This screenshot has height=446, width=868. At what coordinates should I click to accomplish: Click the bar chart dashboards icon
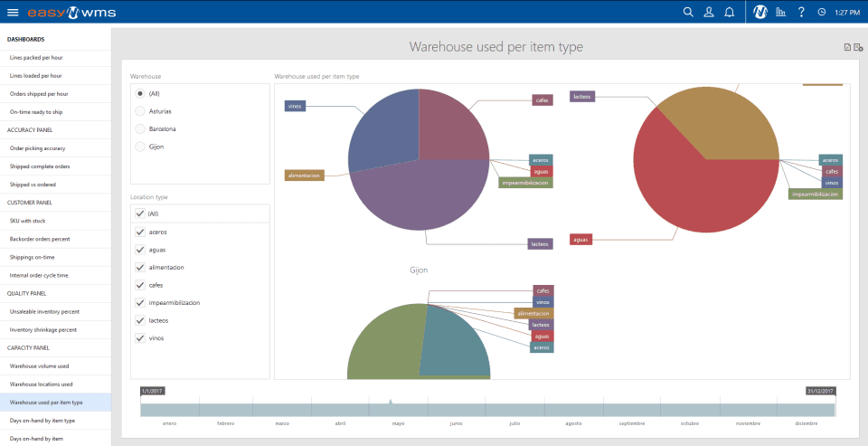[780, 12]
